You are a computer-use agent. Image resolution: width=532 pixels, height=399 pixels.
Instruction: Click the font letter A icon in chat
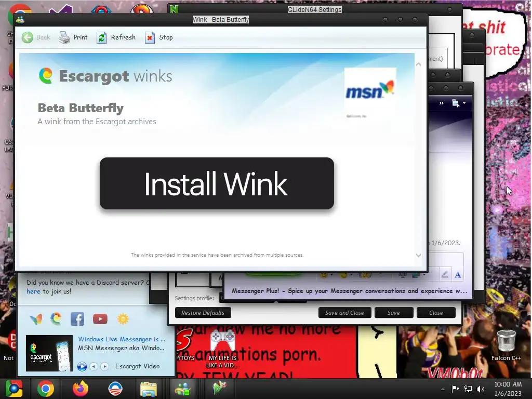point(458,274)
